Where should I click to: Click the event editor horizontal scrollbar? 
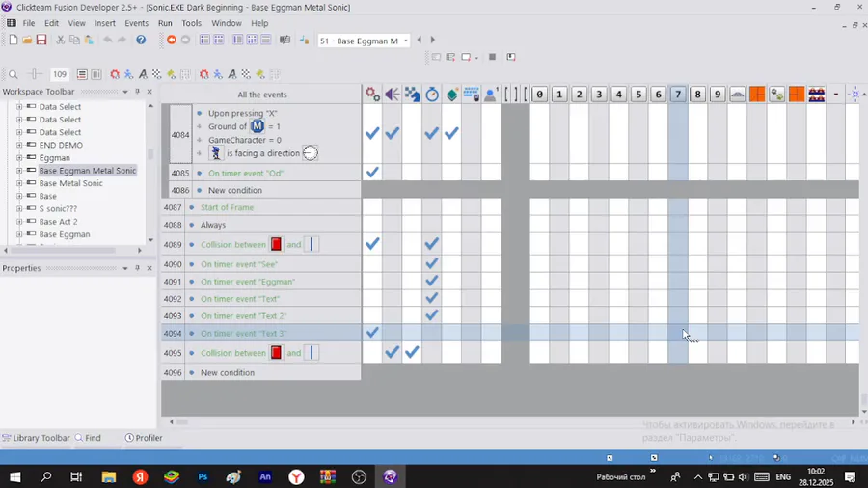click(512, 421)
